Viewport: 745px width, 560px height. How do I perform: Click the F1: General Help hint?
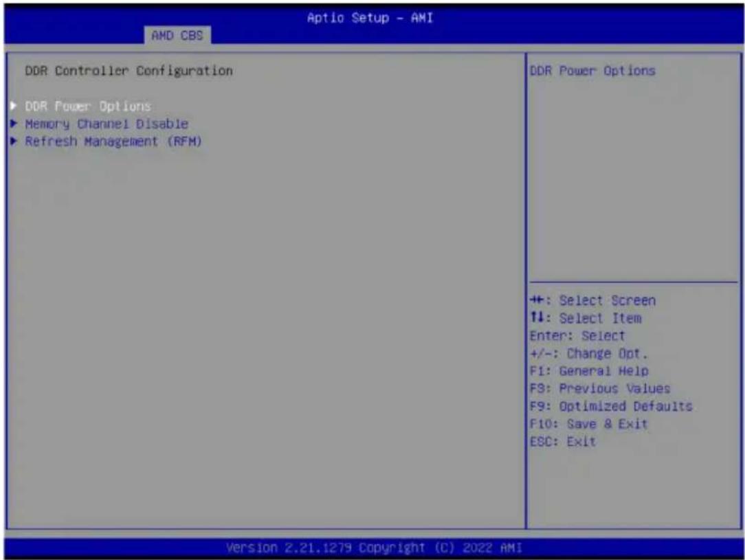[589, 371]
